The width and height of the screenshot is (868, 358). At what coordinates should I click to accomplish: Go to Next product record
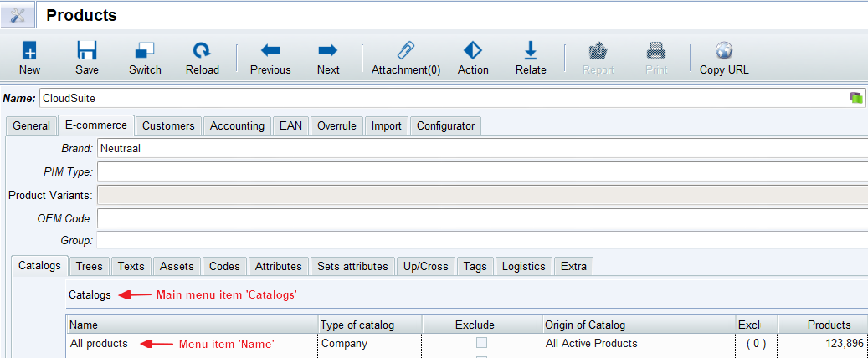328,51
